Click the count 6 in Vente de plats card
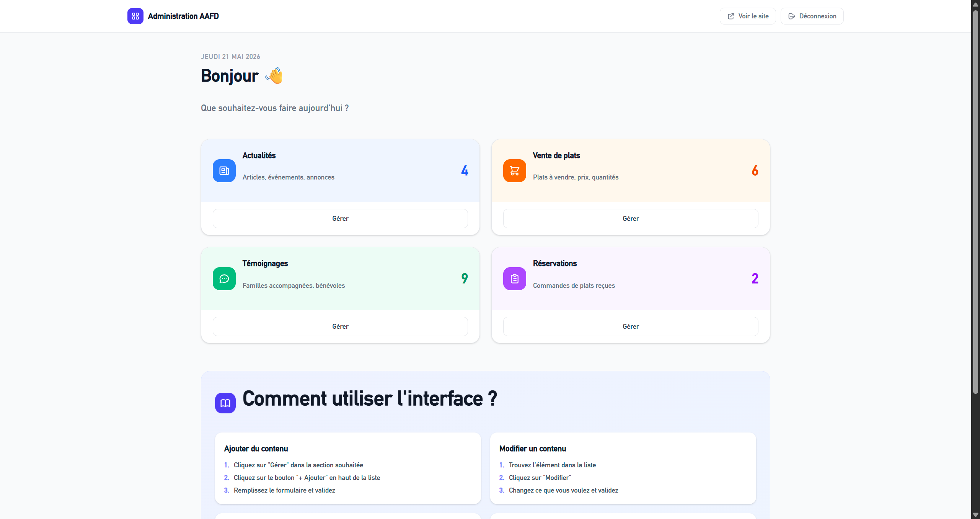The width and height of the screenshot is (980, 519). [x=755, y=170]
